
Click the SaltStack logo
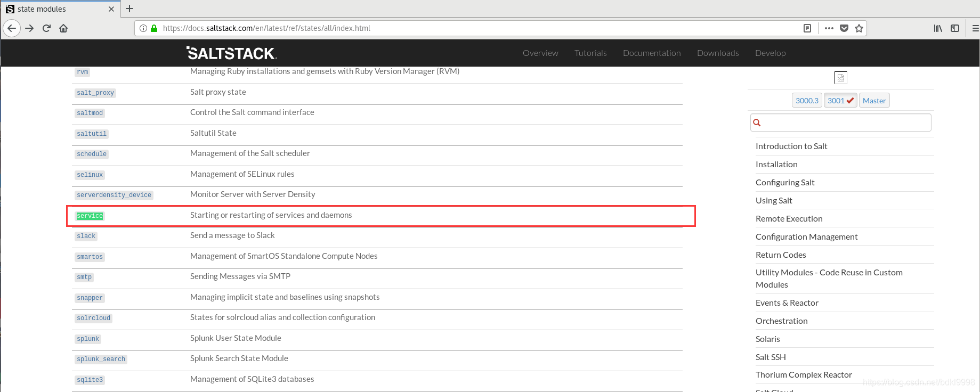(232, 53)
